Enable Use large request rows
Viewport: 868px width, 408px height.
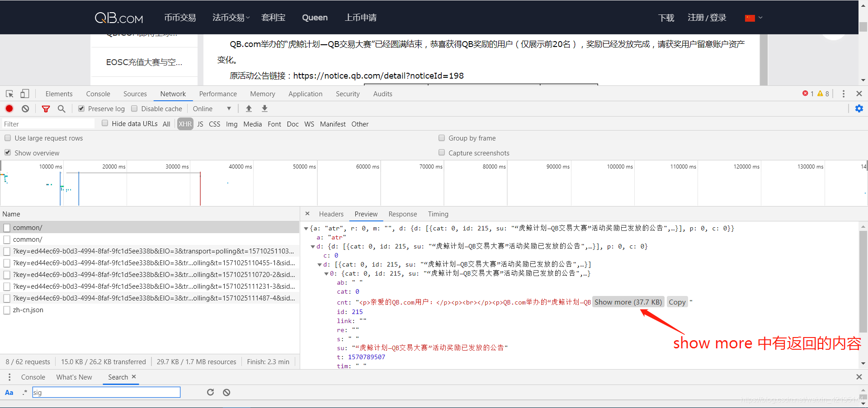[8, 138]
